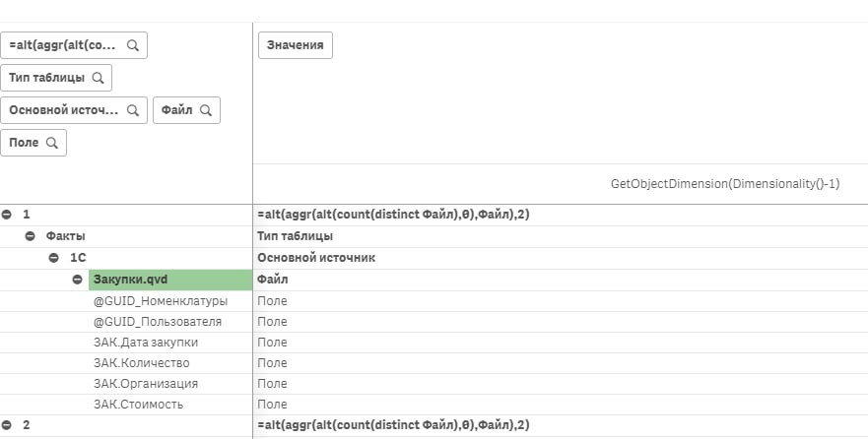Screen dimensions: 868x439
Task: Click Поле value beside @GUID_Номенклатуры
Action: 272,301
